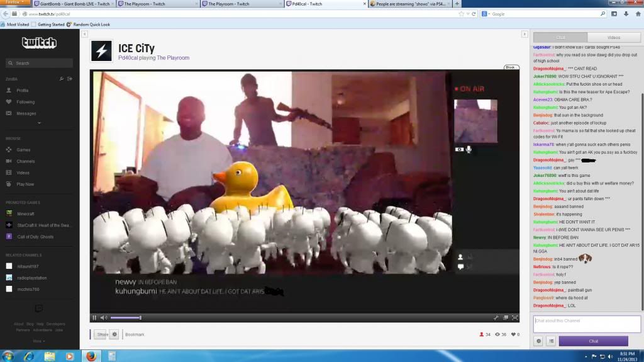Image resolution: width=644 pixels, height=362 pixels.
Task: Go to browser home page icon
Action: click(x=638, y=14)
